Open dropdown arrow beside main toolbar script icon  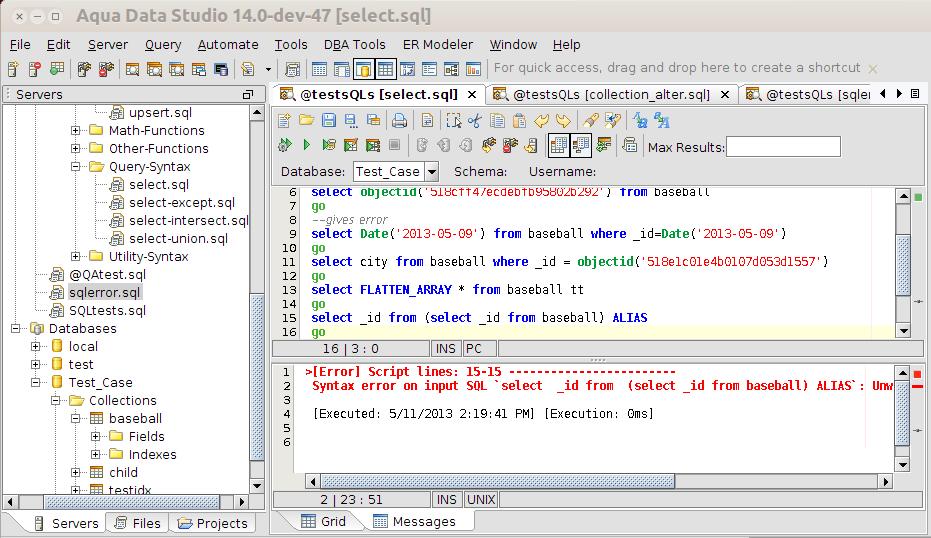pyautogui.click(x=268, y=69)
